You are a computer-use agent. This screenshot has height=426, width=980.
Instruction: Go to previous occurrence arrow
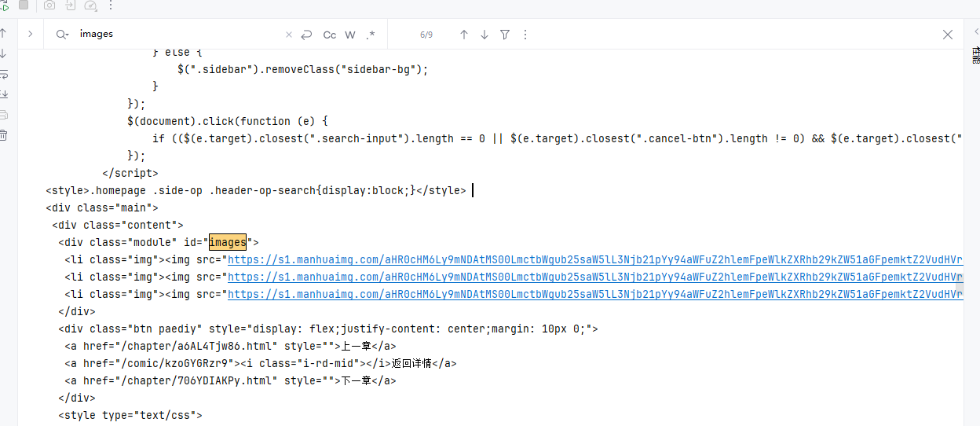(464, 35)
